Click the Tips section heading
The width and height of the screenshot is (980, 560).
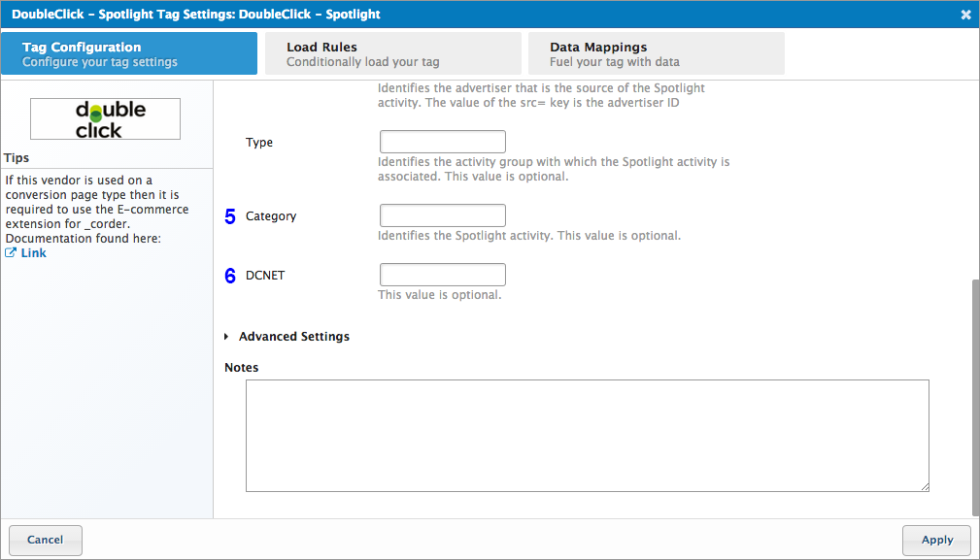(x=17, y=157)
